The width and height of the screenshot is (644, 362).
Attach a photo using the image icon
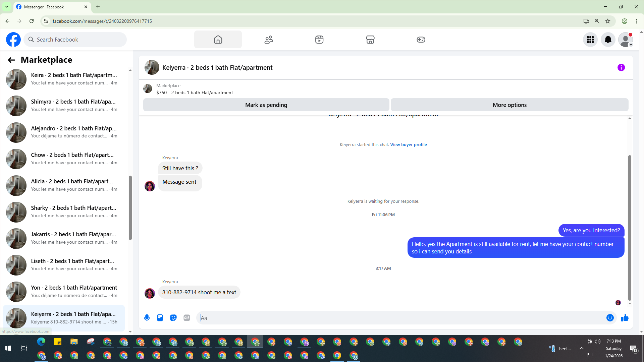pyautogui.click(x=160, y=318)
